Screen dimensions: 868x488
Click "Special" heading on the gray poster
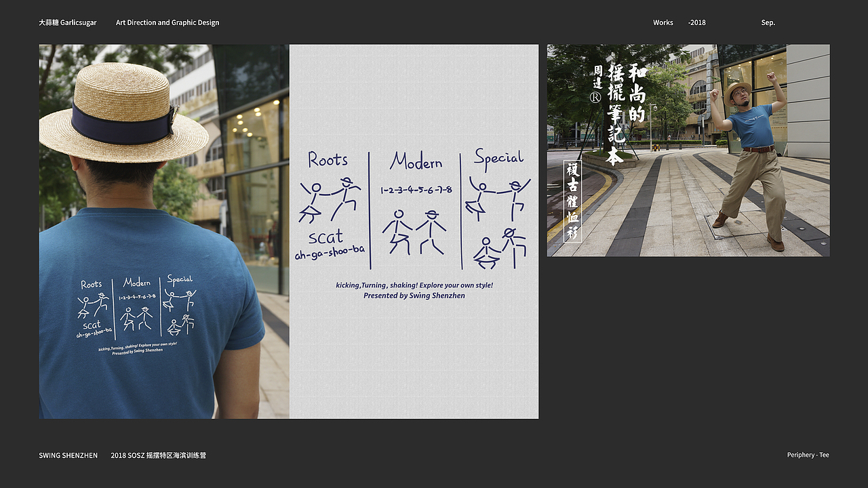pyautogui.click(x=499, y=157)
